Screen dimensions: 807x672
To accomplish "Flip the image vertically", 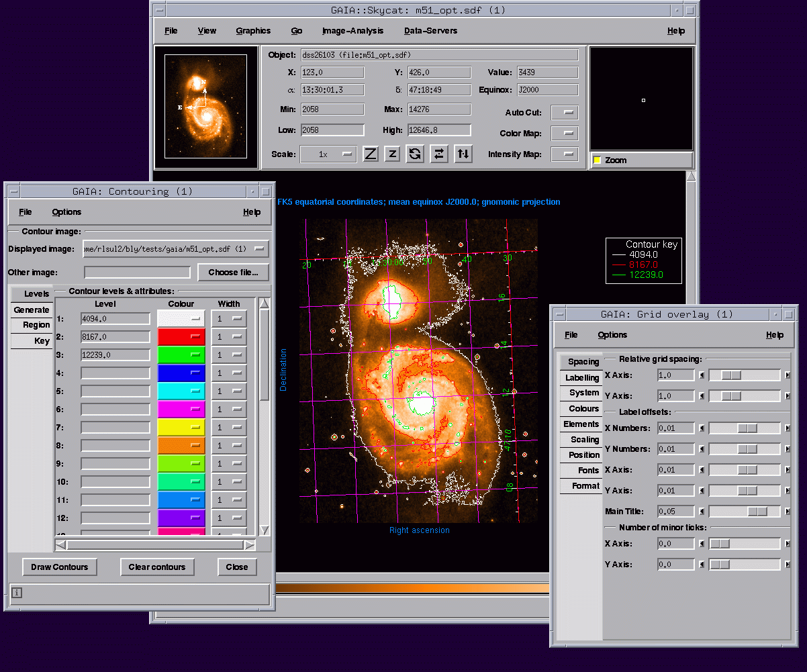I will coord(463,154).
